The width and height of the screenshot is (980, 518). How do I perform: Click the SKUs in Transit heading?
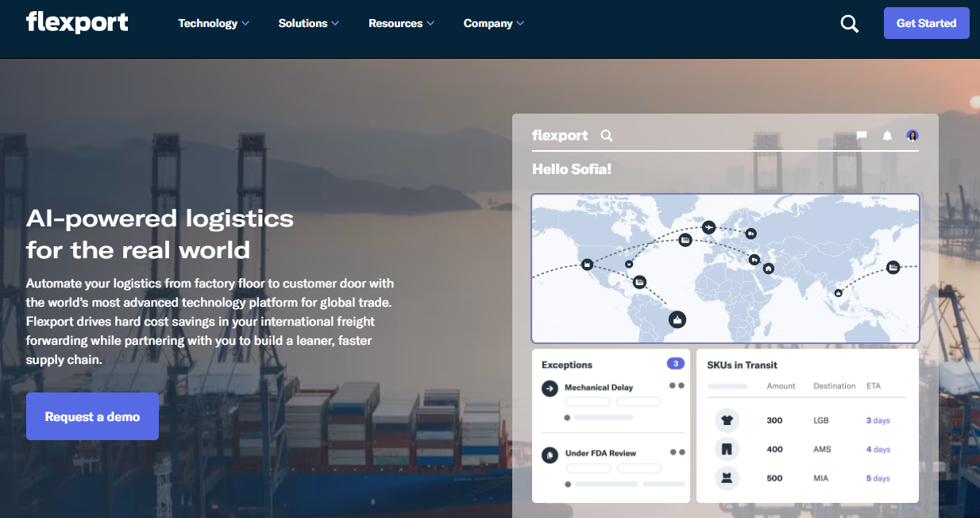pos(742,365)
